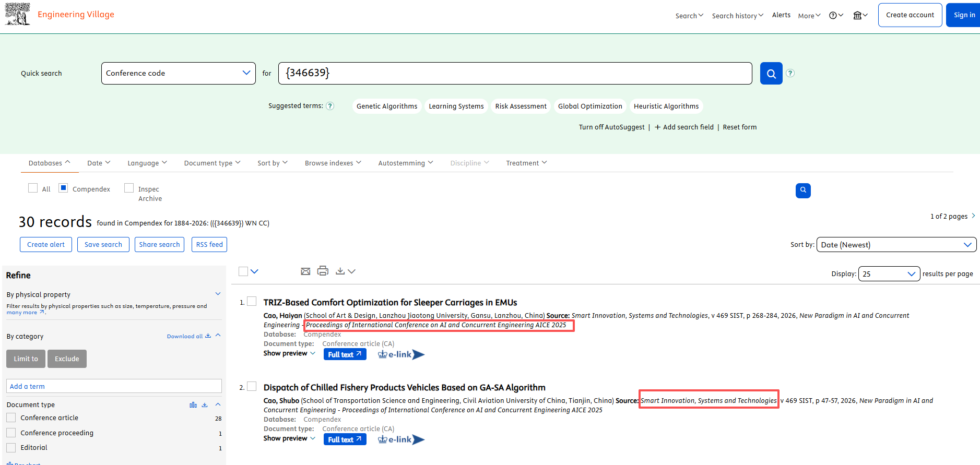Click the Suggested terms help icon

[x=330, y=106]
